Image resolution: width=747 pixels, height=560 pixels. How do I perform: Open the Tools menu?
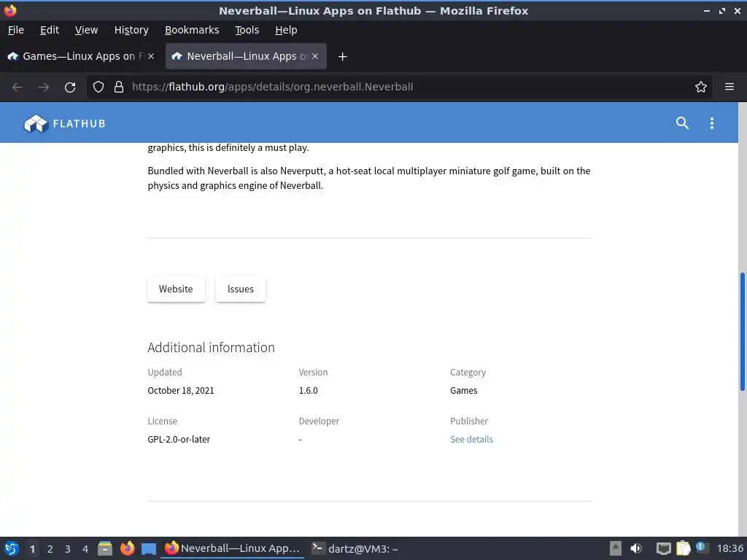tap(247, 30)
